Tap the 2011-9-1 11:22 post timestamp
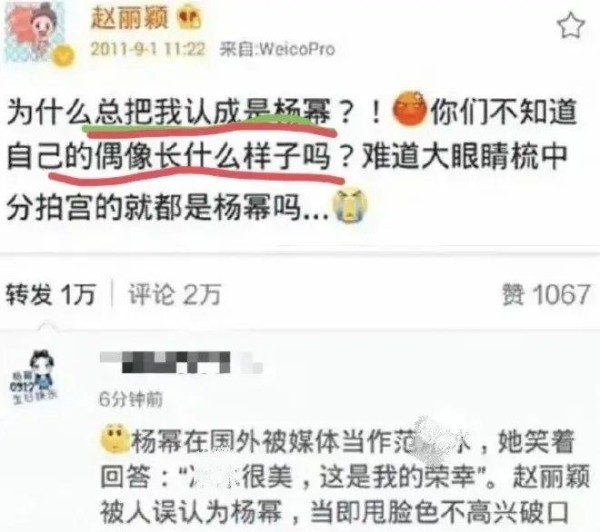The image size is (600, 532). pos(148,49)
